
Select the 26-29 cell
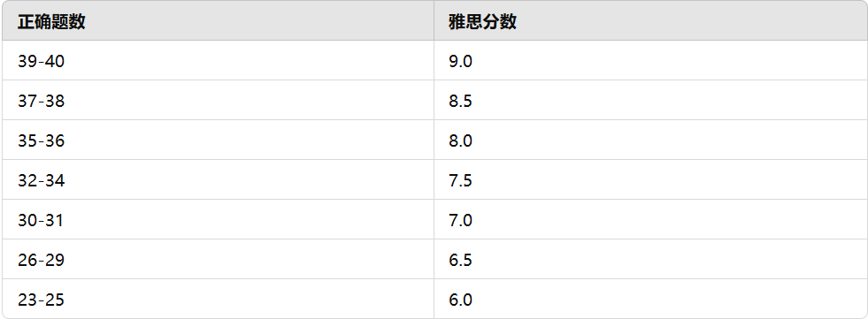tap(218, 259)
